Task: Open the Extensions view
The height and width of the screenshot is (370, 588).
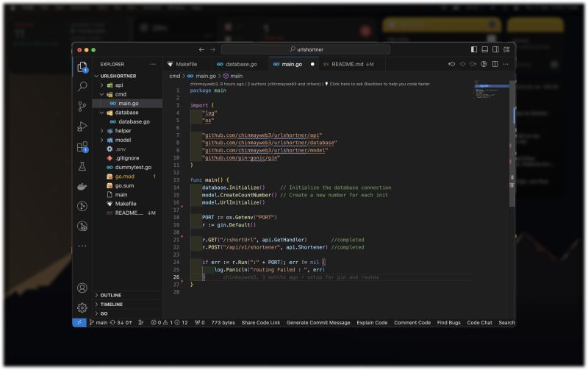Action: click(82, 146)
